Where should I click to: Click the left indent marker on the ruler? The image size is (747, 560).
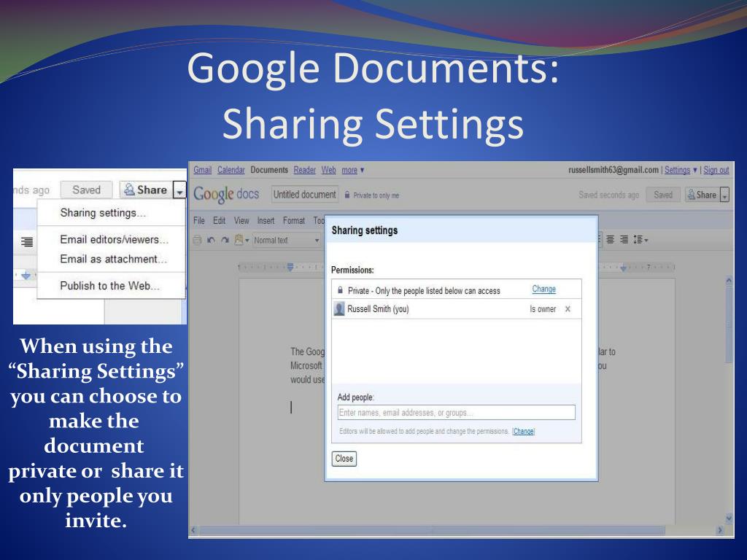coord(290,267)
